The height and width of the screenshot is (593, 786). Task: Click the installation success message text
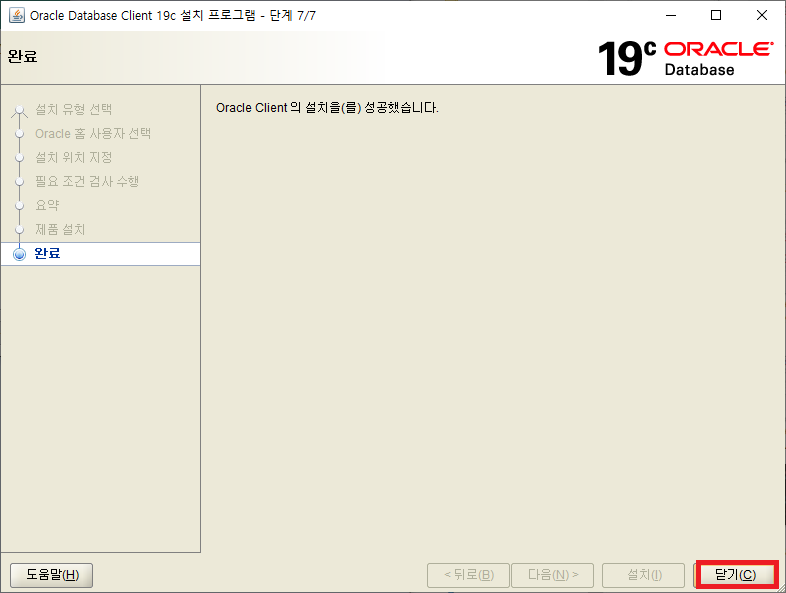[x=327, y=108]
